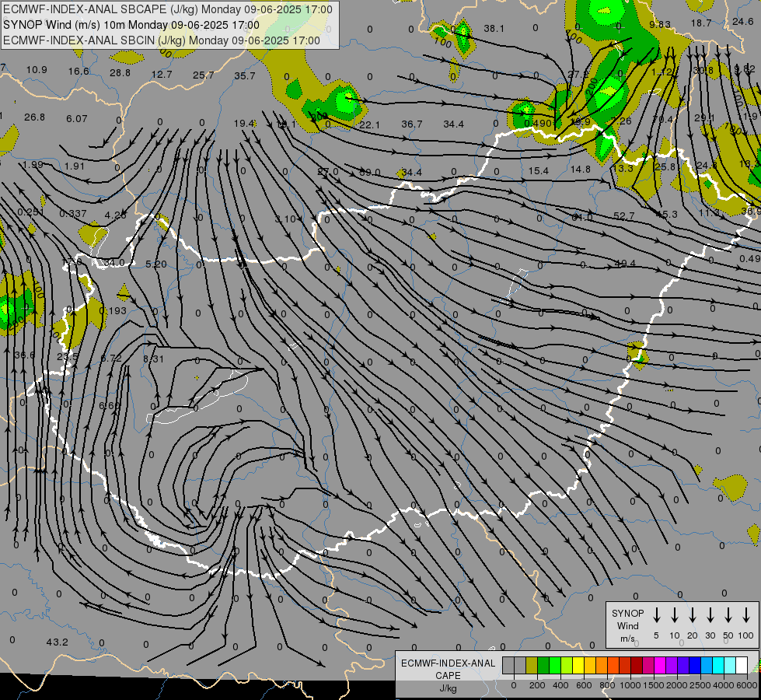Click the '2000' tick label on CAPE scale
Viewport: 761px width, 700px height.
tap(676, 685)
